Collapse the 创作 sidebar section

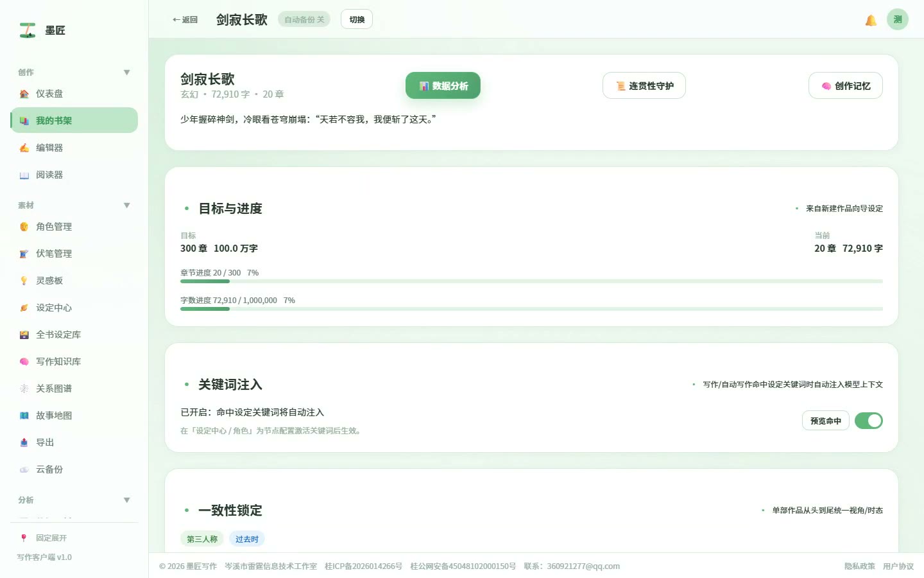[x=126, y=73]
